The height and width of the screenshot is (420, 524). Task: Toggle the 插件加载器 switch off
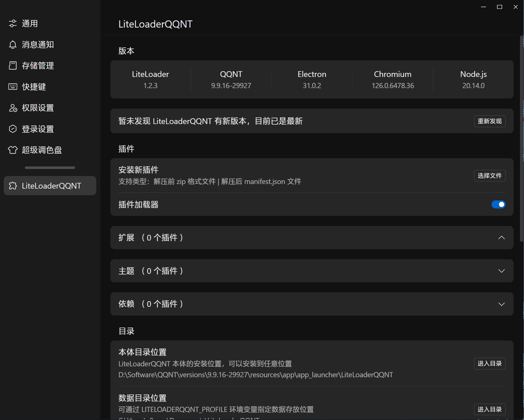click(x=498, y=204)
